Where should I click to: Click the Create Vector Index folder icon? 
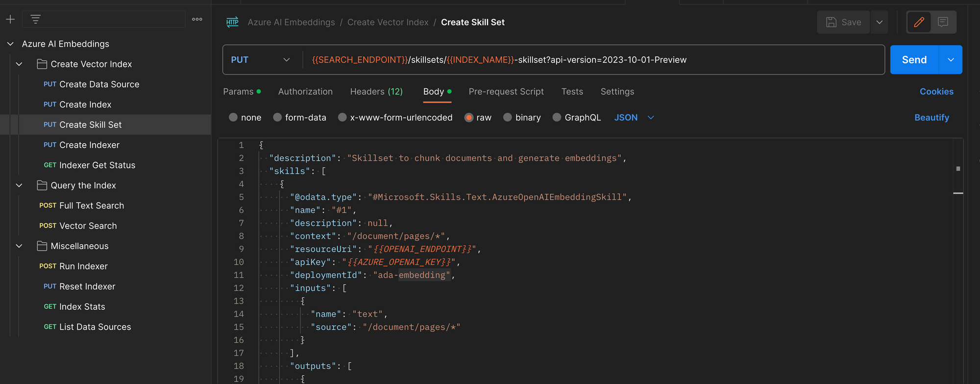coord(42,64)
